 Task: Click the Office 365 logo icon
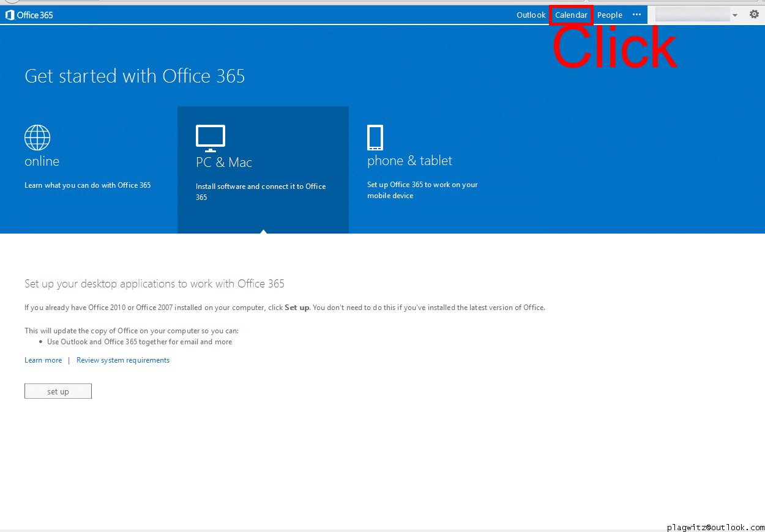click(x=10, y=15)
